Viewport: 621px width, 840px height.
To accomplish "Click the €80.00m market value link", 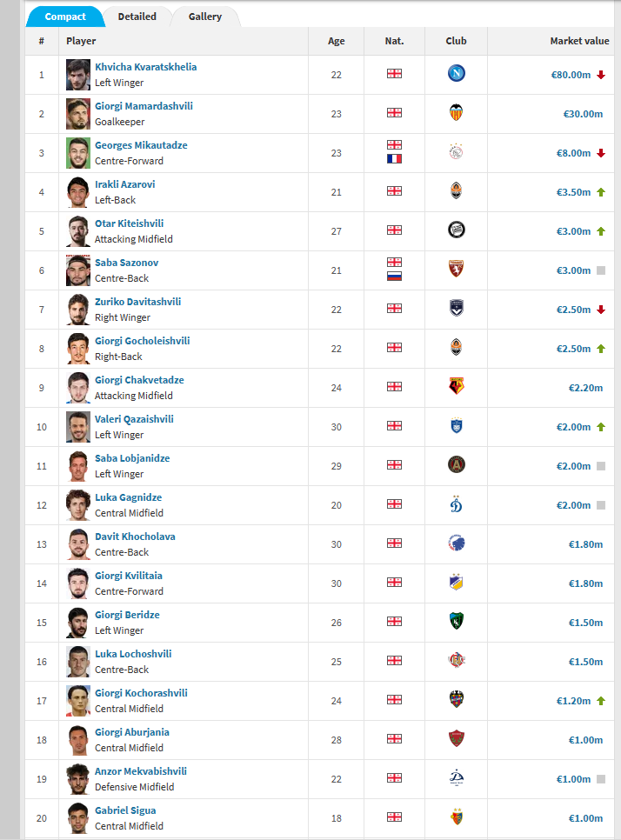I will (x=571, y=75).
